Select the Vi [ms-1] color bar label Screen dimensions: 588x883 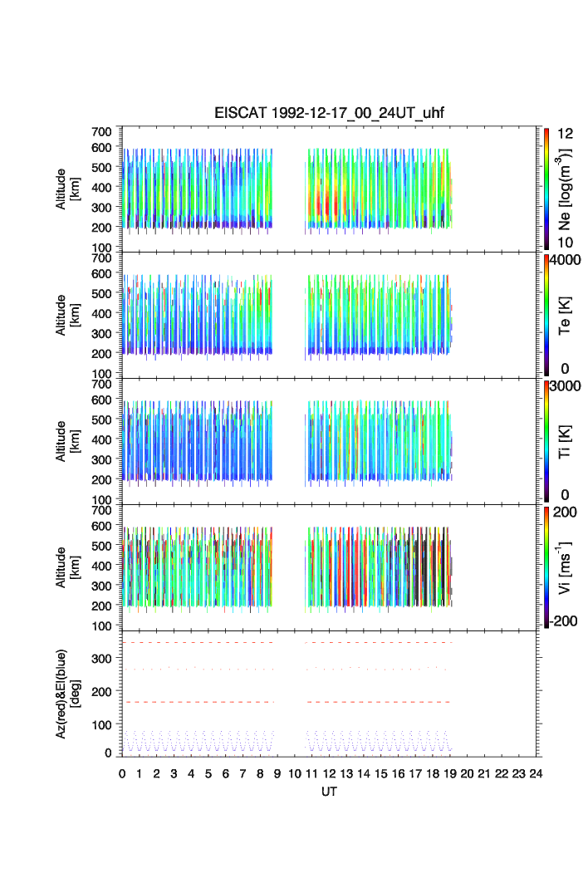click(x=565, y=567)
